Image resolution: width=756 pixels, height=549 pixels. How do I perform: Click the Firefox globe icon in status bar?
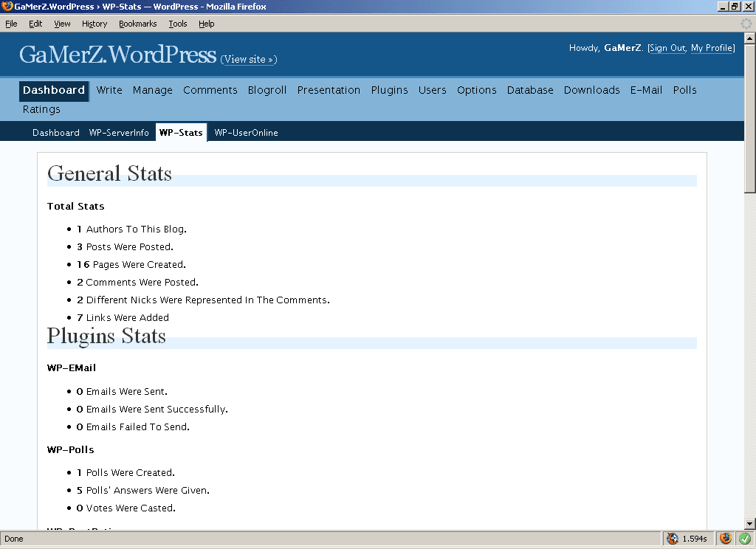(726, 539)
